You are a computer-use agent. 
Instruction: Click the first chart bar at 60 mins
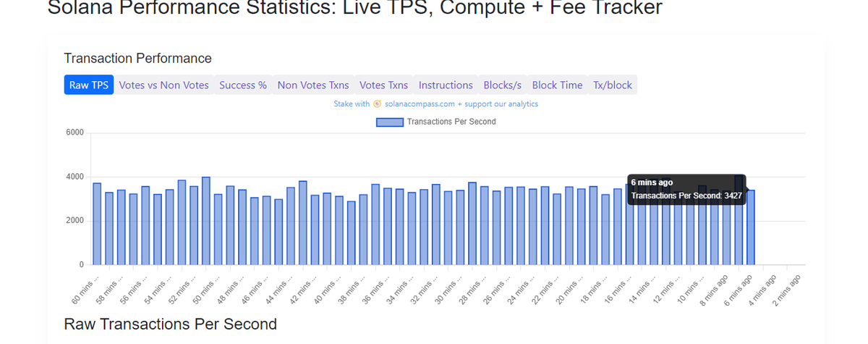click(97, 224)
